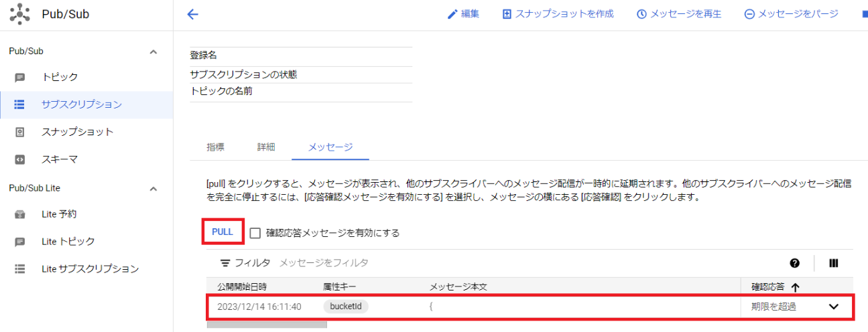Go back using the left arrow
This screenshot has width=868, height=332.
click(193, 14)
